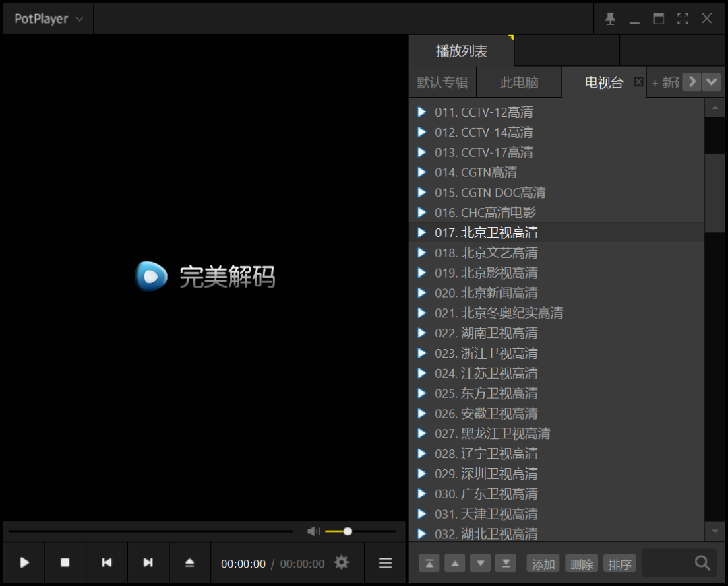728x586 pixels.
Task: Select channel 016. CHC高清电影
Action: click(557, 212)
